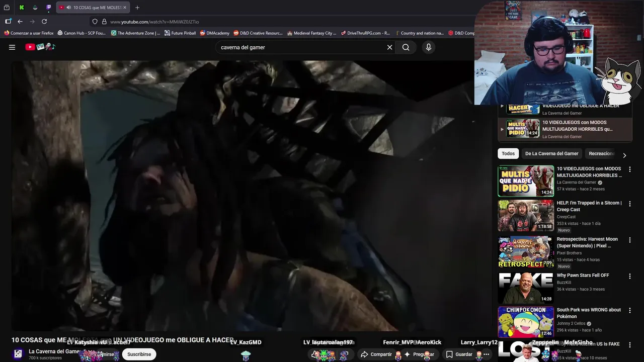Open the YouTube hamburger guide menu
This screenshot has width=644, height=362.
[12, 47]
